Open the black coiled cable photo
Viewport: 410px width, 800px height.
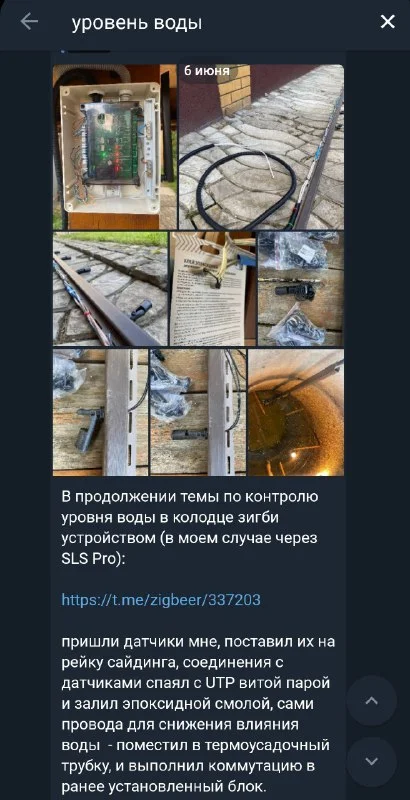(261, 146)
